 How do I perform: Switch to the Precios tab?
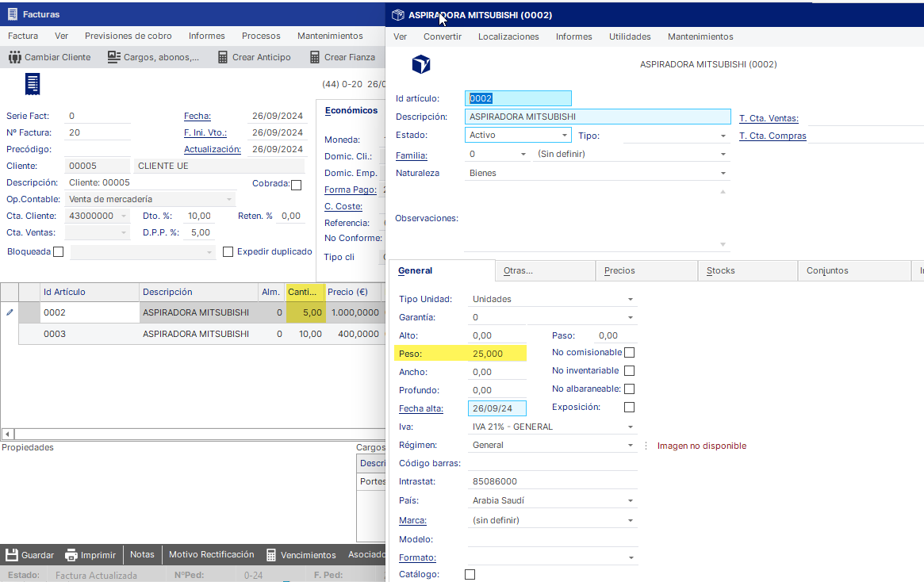[x=646, y=270]
